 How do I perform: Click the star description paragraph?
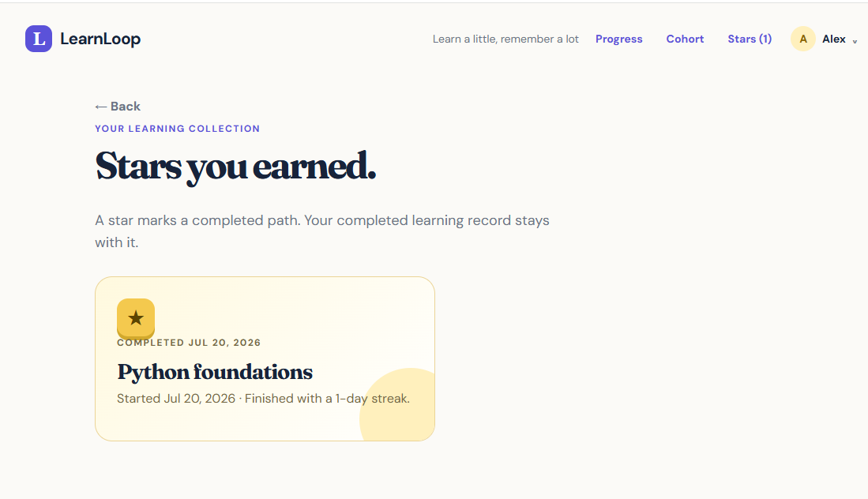(322, 231)
